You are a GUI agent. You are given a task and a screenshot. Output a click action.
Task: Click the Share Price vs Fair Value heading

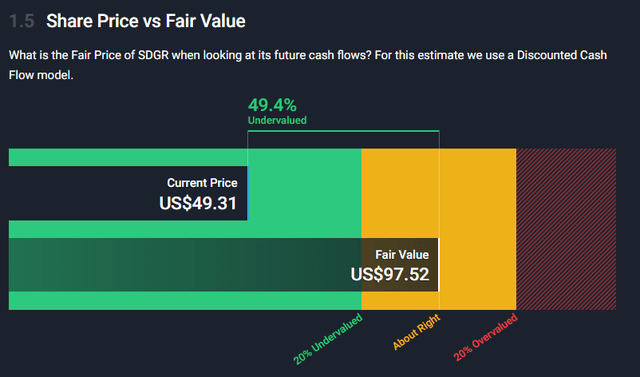point(146,21)
